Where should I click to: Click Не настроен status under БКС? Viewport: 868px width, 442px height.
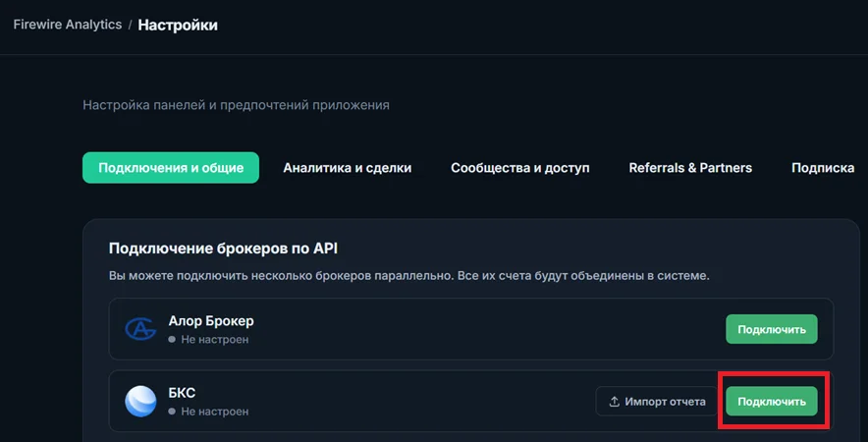(x=209, y=412)
